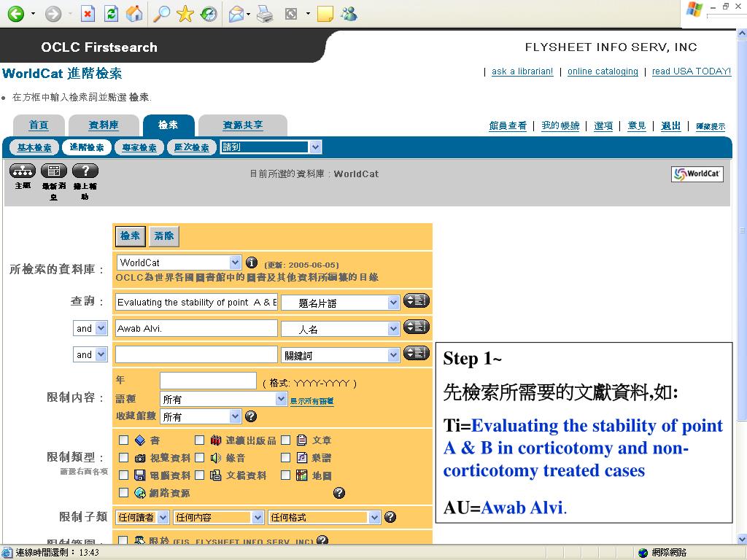
Task: Open help icon for availability limit
Action: pos(322,540)
